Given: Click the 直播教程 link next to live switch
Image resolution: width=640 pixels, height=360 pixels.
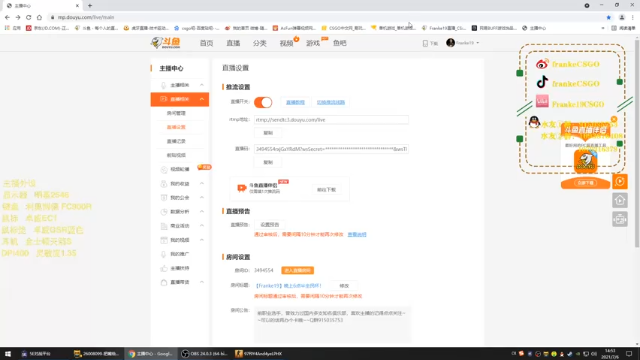Looking at the screenshot, I should [295, 102].
